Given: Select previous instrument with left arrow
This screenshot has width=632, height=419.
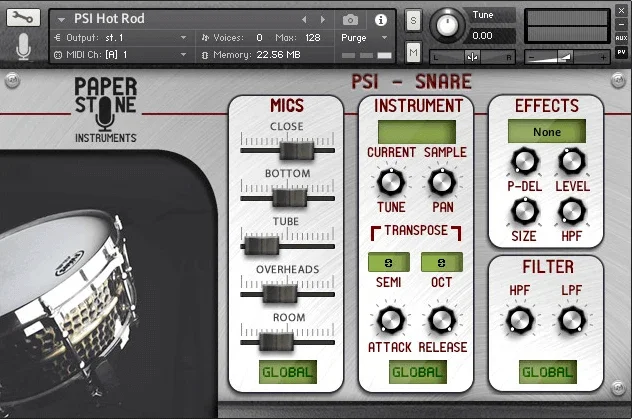Looking at the screenshot, I should (304, 19).
